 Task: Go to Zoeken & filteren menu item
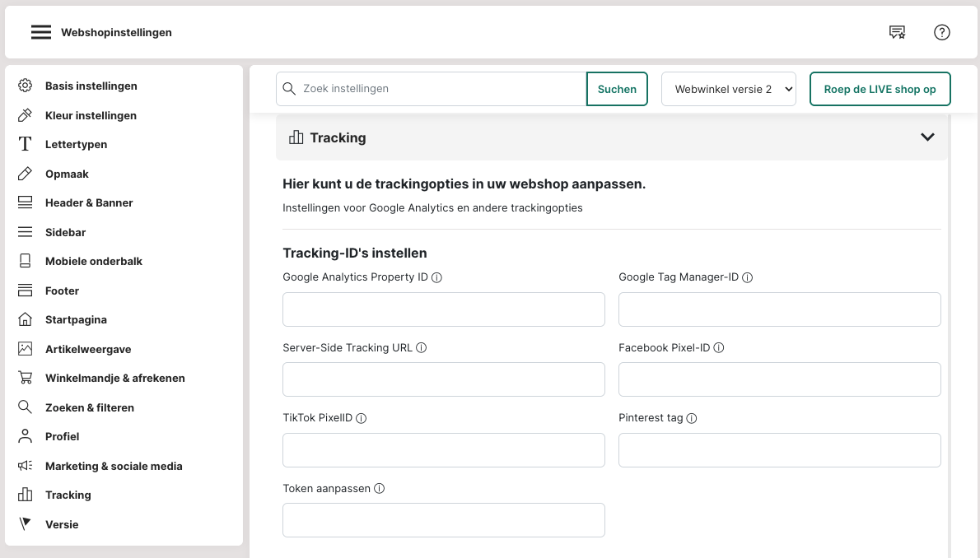point(90,407)
